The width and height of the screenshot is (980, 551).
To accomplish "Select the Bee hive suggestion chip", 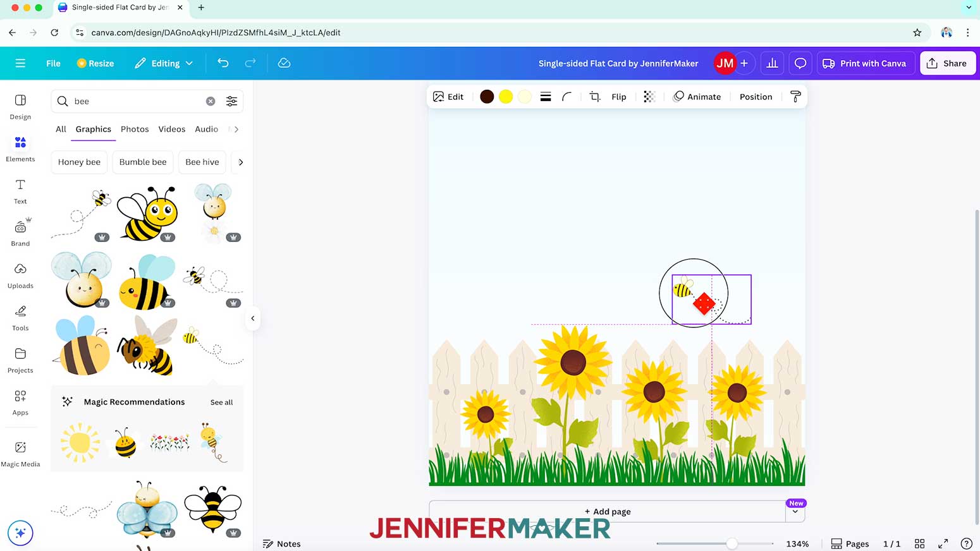I will click(x=202, y=162).
